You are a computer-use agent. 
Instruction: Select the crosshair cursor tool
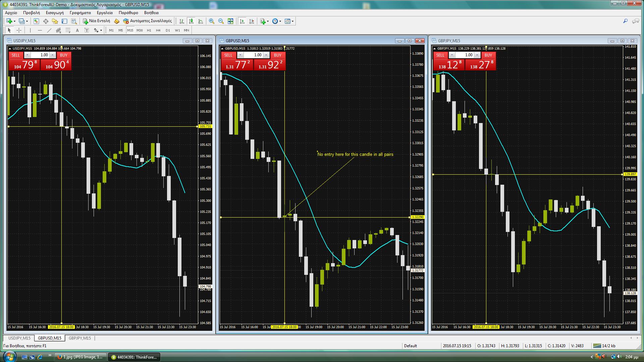(x=19, y=30)
